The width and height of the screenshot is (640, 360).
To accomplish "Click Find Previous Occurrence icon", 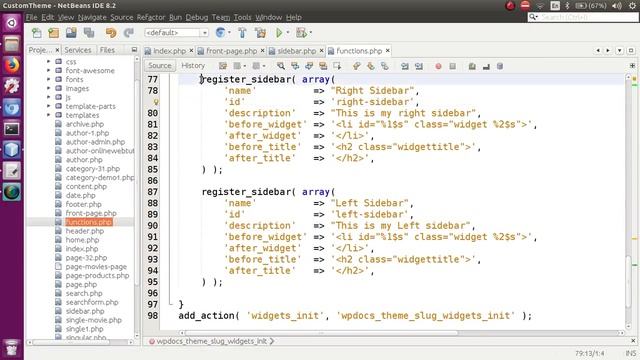I will pos(295,66).
